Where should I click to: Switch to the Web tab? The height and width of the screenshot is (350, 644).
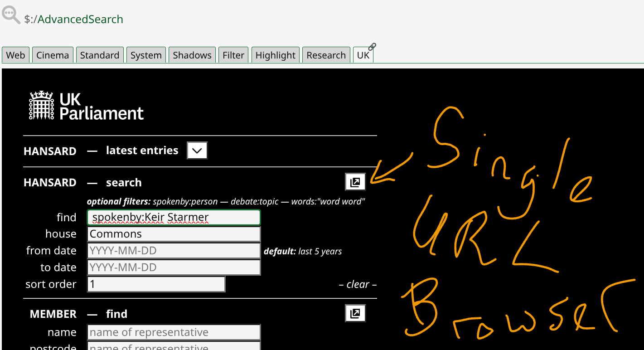[x=15, y=55]
